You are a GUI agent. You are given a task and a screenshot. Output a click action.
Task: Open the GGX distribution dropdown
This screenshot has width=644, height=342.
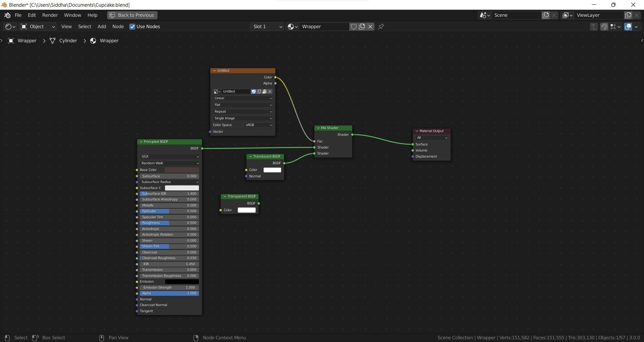pyautogui.click(x=169, y=157)
